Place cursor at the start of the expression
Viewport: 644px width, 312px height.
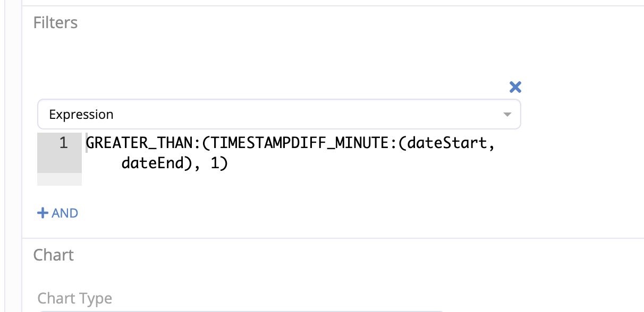87,144
